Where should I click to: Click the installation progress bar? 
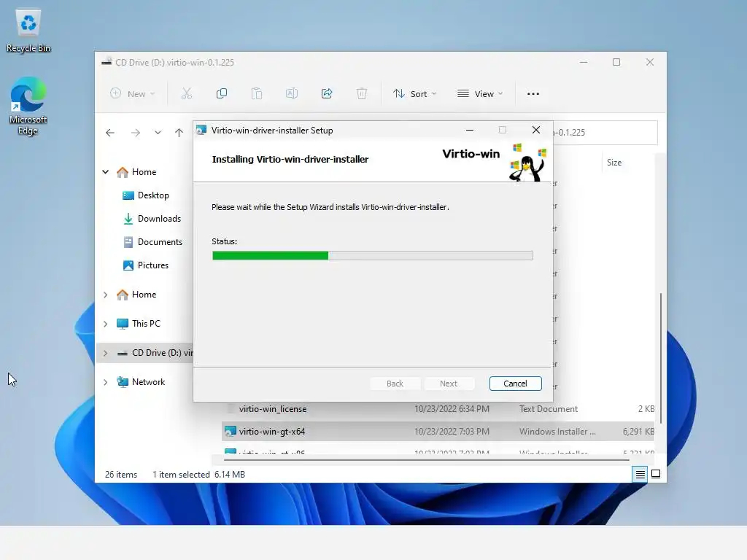tap(373, 256)
